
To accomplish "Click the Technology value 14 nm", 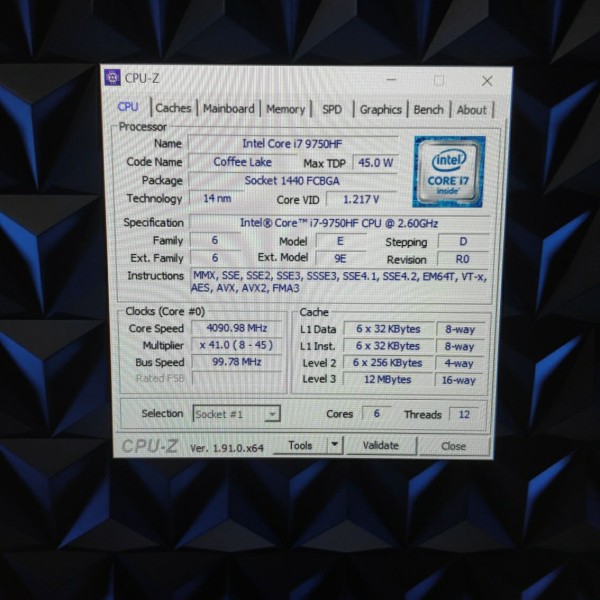I will point(217,198).
